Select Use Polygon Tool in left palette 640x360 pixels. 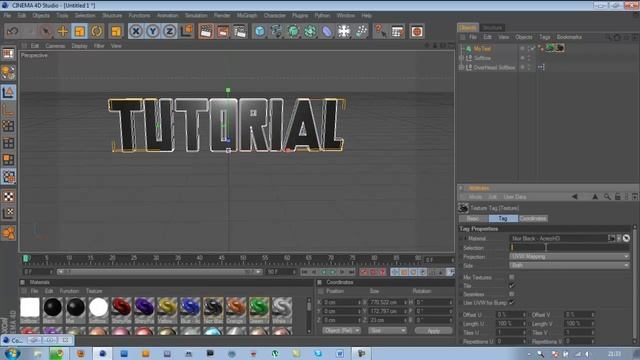pyautogui.click(x=8, y=160)
